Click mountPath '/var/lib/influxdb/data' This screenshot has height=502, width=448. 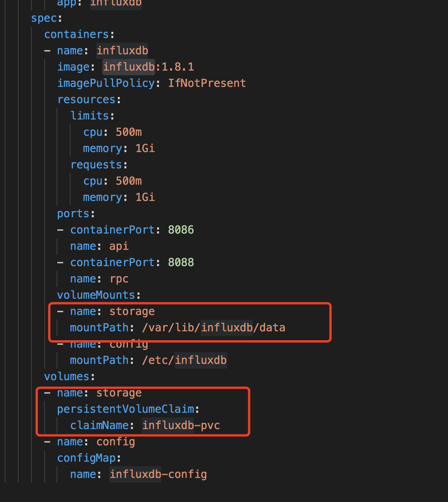click(x=214, y=328)
